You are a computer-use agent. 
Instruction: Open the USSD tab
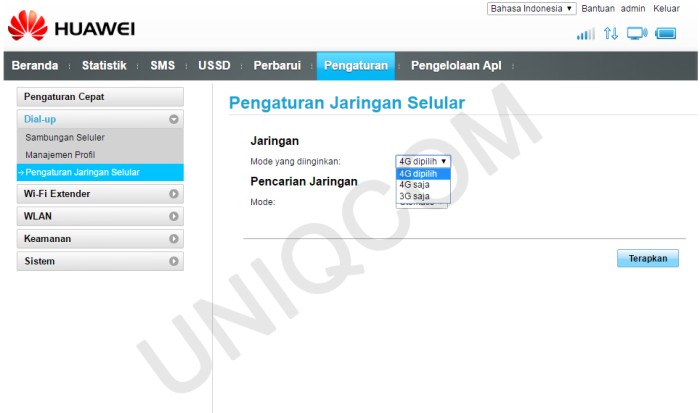point(214,66)
